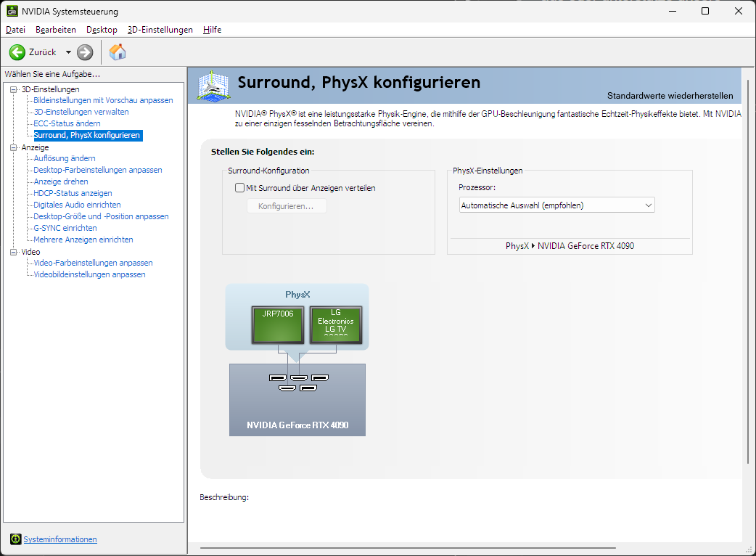Open the 3D-Einstellungen menu
This screenshot has height=556, width=756.
coord(160,30)
